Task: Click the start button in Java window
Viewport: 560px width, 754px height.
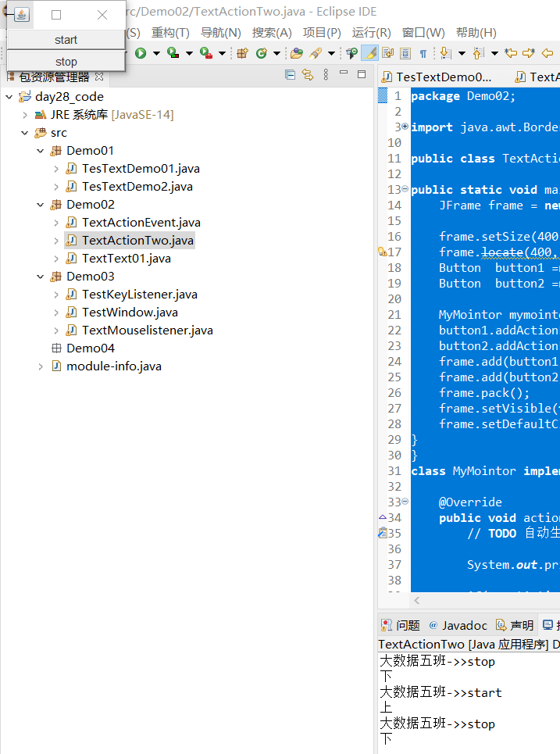Action: click(x=66, y=39)
